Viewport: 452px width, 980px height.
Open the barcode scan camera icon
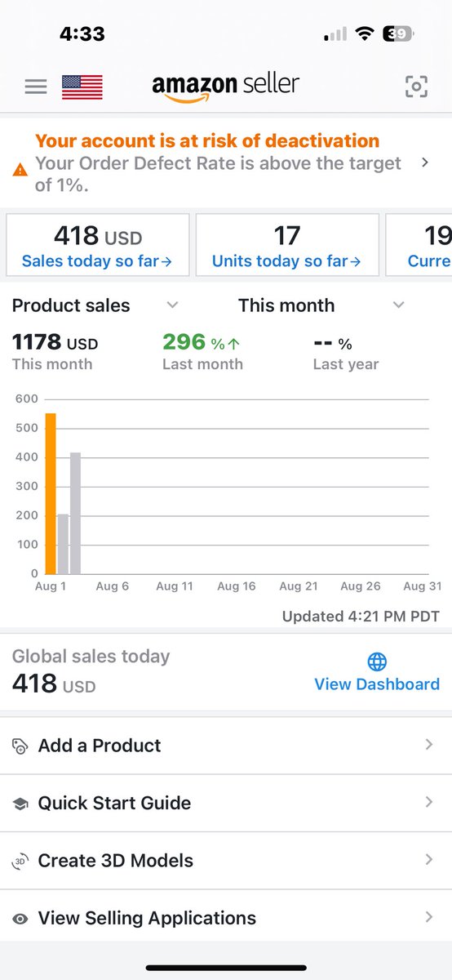pyautogui.click(x=416, y=87)
